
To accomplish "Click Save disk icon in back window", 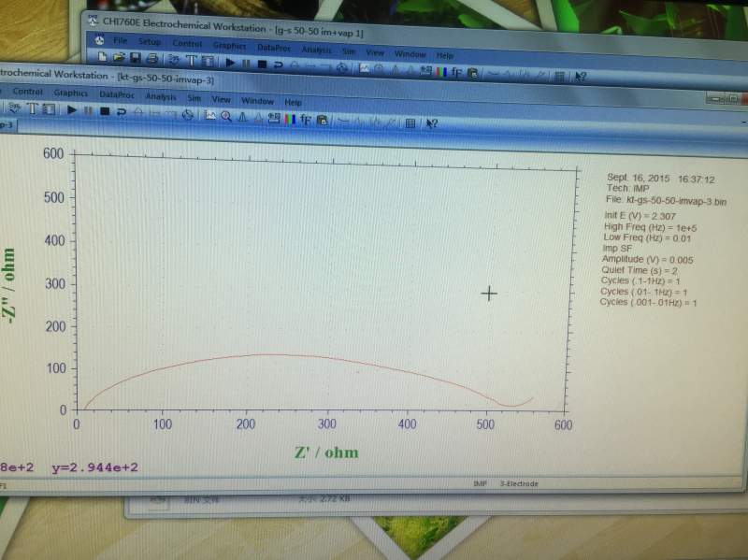I will [136, 58].
